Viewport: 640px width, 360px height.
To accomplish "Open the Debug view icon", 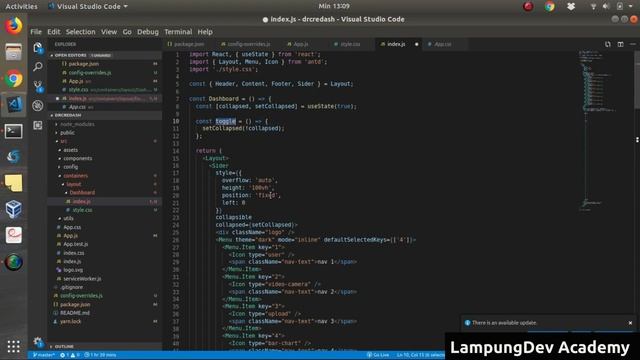I will 38,106.
